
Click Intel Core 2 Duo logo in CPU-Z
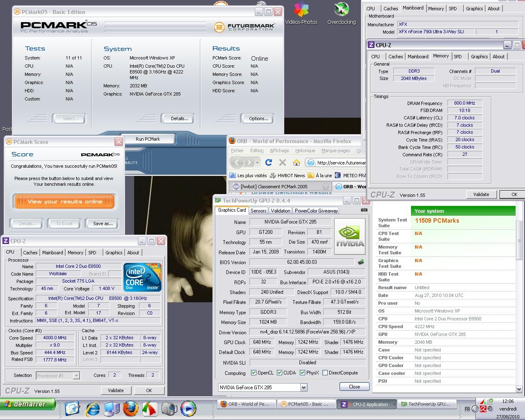[143, 277]
